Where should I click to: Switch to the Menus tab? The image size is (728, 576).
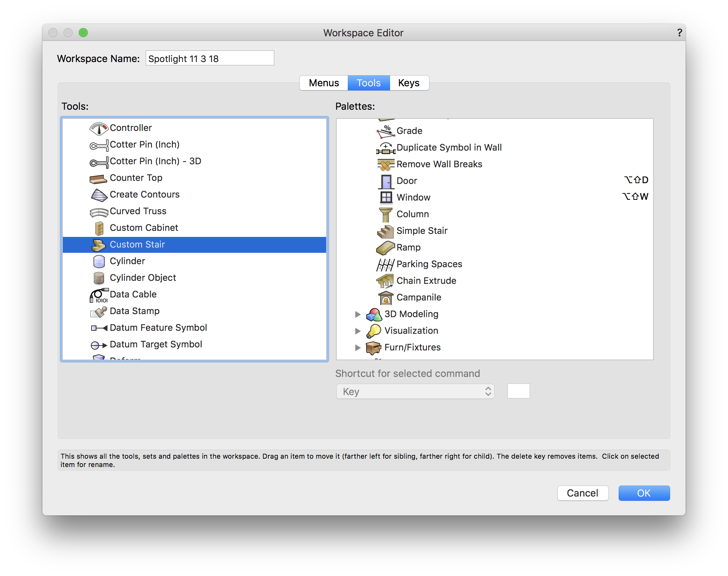[324, 83]
